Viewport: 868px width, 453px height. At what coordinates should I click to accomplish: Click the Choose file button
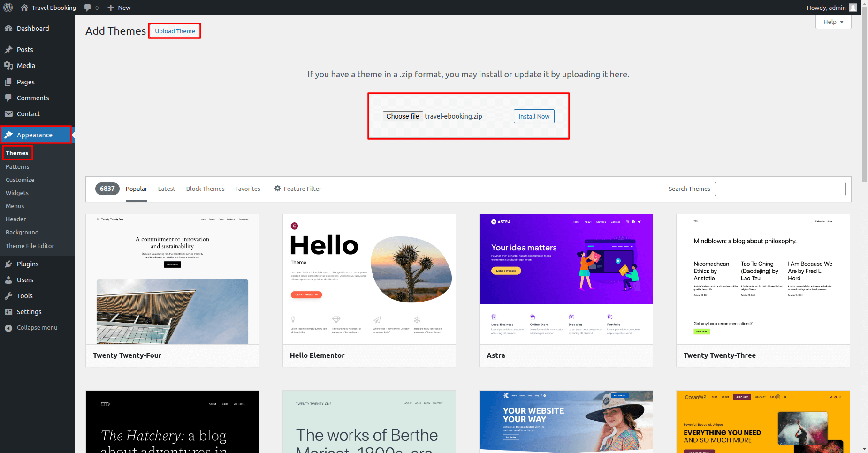(x=403, y=116)
